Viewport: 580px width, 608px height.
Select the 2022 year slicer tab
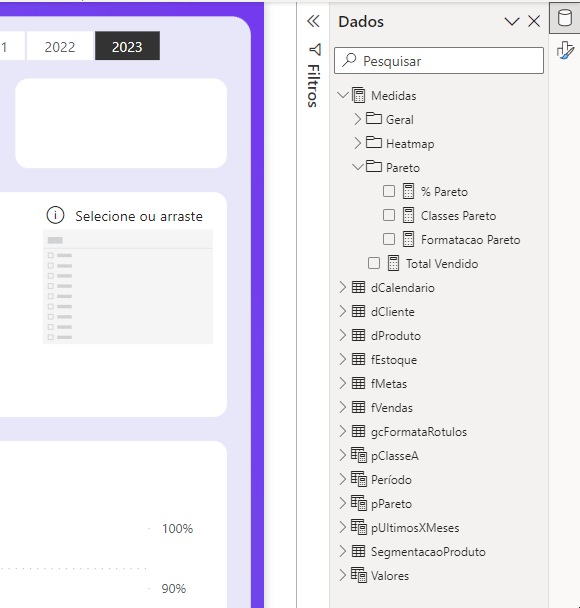(60, 46)
